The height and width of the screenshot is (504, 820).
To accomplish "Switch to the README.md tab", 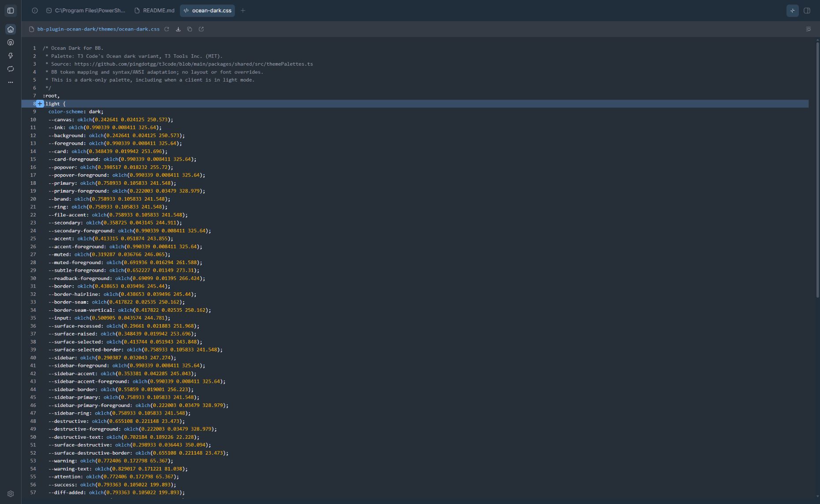I will (155, 11).
